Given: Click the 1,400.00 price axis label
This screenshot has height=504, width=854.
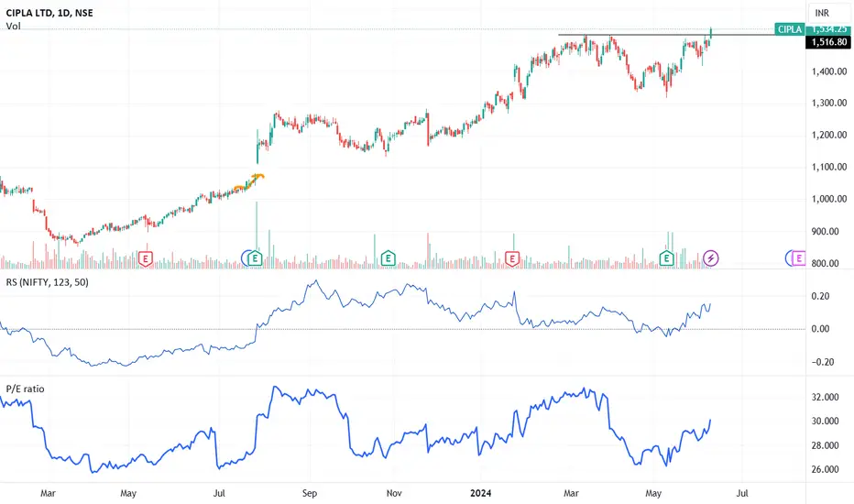Looking at the screenshot, I should click(x=829, y=71).
